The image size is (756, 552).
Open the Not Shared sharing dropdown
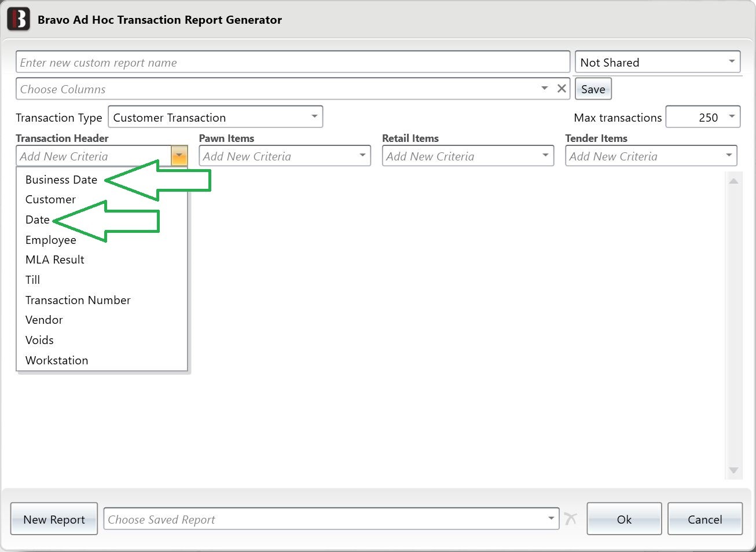click(x=658, y=63)
